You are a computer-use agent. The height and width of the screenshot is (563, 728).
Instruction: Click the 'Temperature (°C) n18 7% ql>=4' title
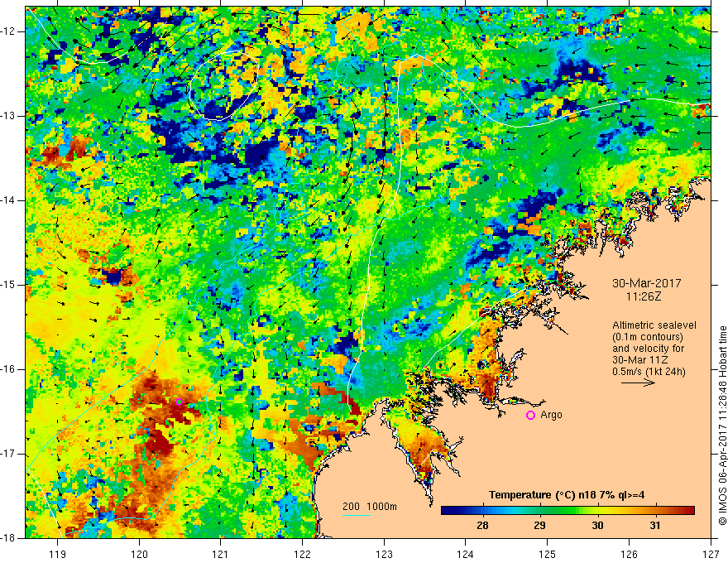point(567,495)
